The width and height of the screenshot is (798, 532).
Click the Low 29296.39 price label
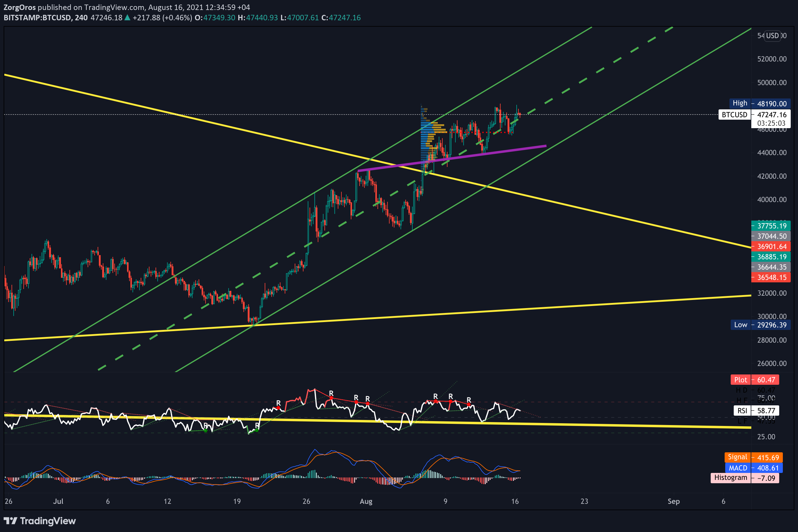(x=761, y=325)
